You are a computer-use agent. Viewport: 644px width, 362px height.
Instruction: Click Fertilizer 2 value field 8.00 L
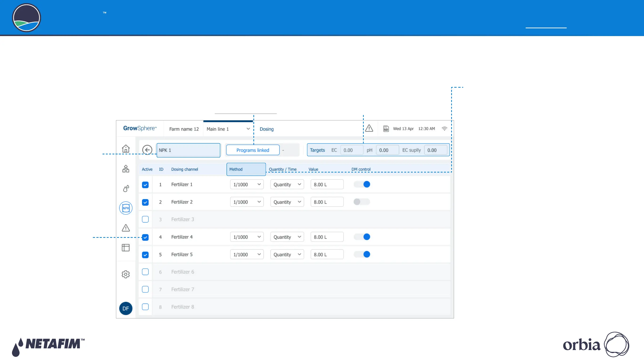click(x=327, y=202)
